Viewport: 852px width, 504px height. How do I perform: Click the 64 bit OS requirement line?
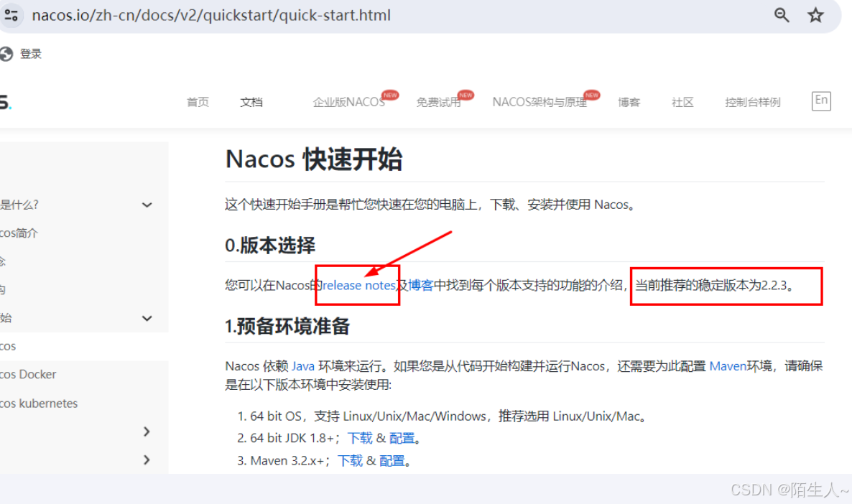pyautogui.click(x=443, y=416)
